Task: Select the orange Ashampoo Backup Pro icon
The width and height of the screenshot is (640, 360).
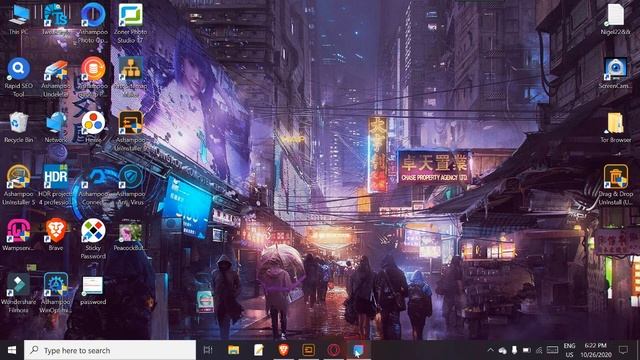Action: point(93,77)
